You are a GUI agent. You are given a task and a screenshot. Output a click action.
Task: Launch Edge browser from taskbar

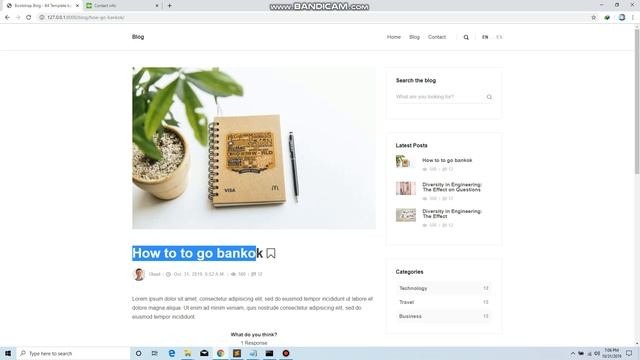pos(171,353)
